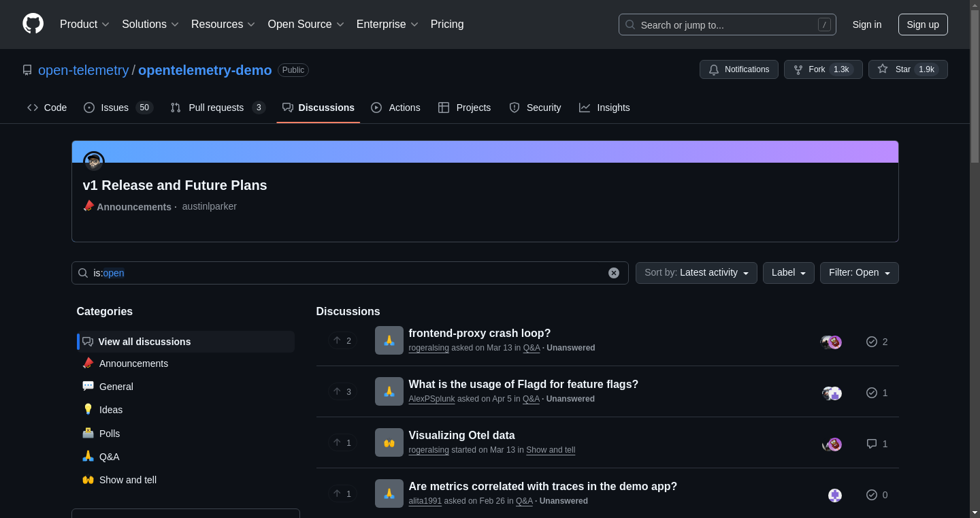Expand the Open Source menu
Viewport: 980px width, 518px height.
coord(306,25)
